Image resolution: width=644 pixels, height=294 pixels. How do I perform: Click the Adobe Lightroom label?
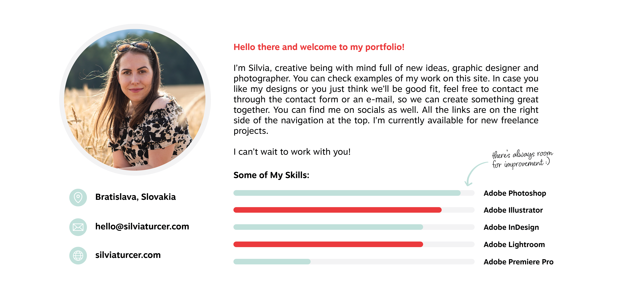coord(514,244)
